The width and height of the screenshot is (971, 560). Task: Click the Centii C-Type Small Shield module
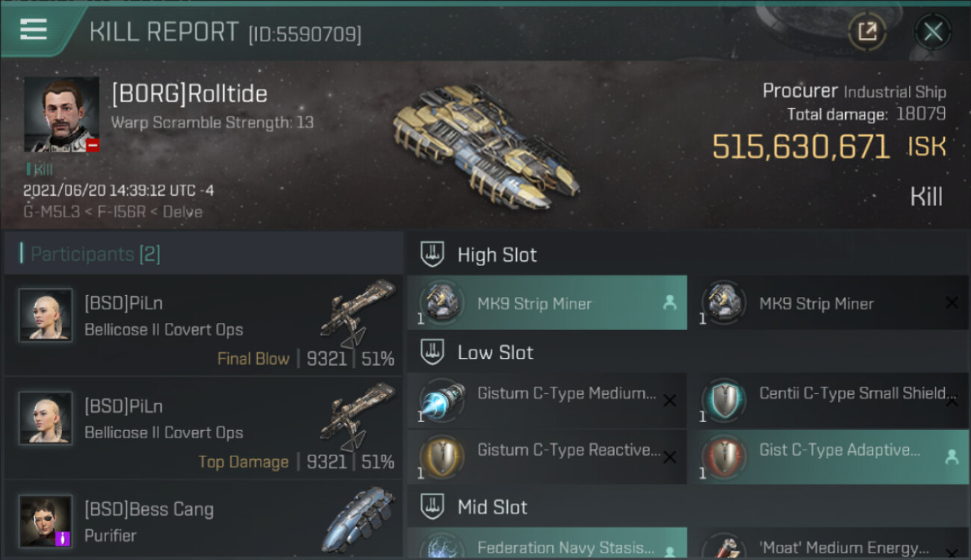[x=829, y=400]
